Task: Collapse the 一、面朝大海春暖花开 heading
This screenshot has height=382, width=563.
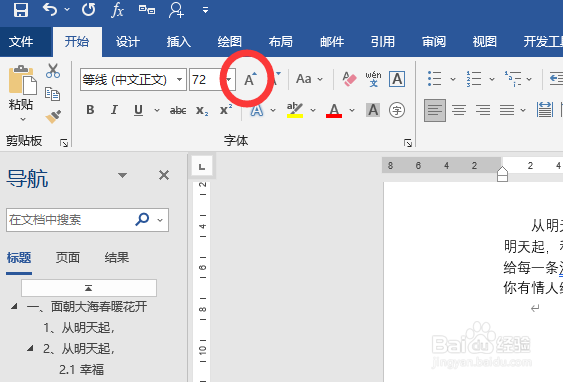Action: click(14, 307)
